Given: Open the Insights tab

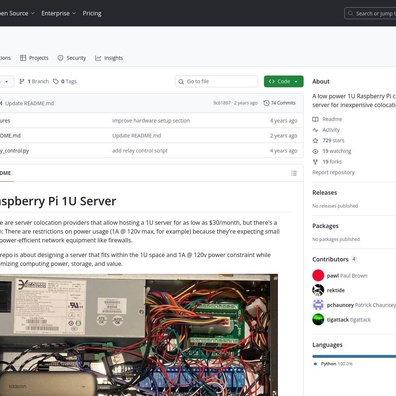Looking at the screenshot, I should pyautogui.click(x=109, y=58).
